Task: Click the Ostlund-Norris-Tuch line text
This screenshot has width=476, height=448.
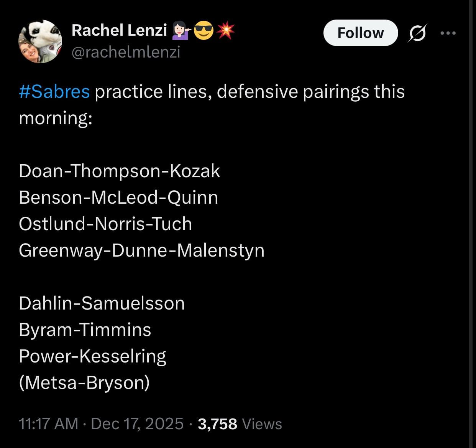Action: 105,224
